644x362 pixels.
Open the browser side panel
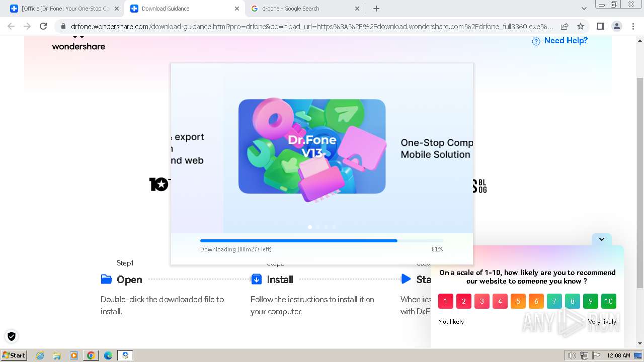click(x=600, y=26)
